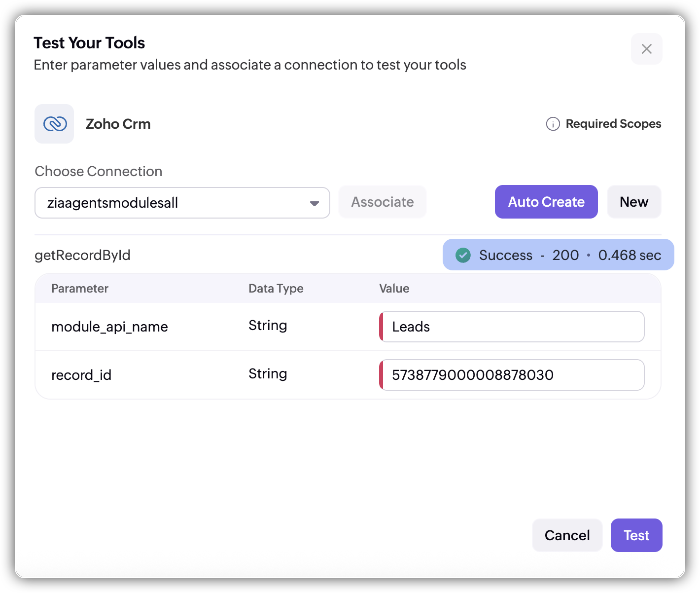700x593 pixels.
Task: Click the Associate button
Action: tap(382, 202)
